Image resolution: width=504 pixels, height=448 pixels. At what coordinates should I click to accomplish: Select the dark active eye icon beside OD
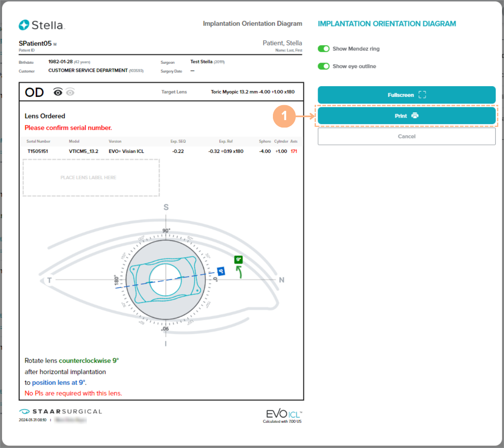tap(58, 92)
